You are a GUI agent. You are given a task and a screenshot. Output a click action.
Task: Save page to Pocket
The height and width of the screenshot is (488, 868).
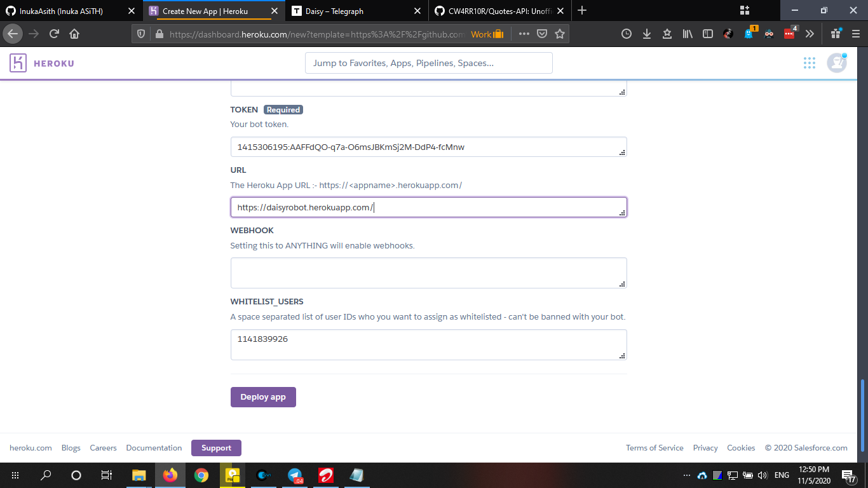[542, 34]
